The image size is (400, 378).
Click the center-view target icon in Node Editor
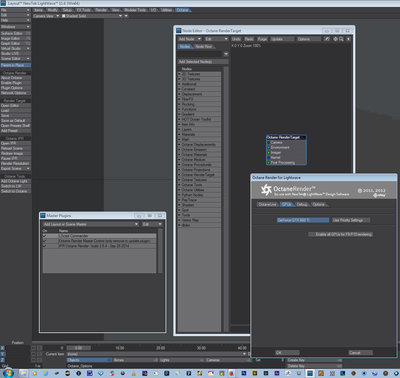coord(335,39)
